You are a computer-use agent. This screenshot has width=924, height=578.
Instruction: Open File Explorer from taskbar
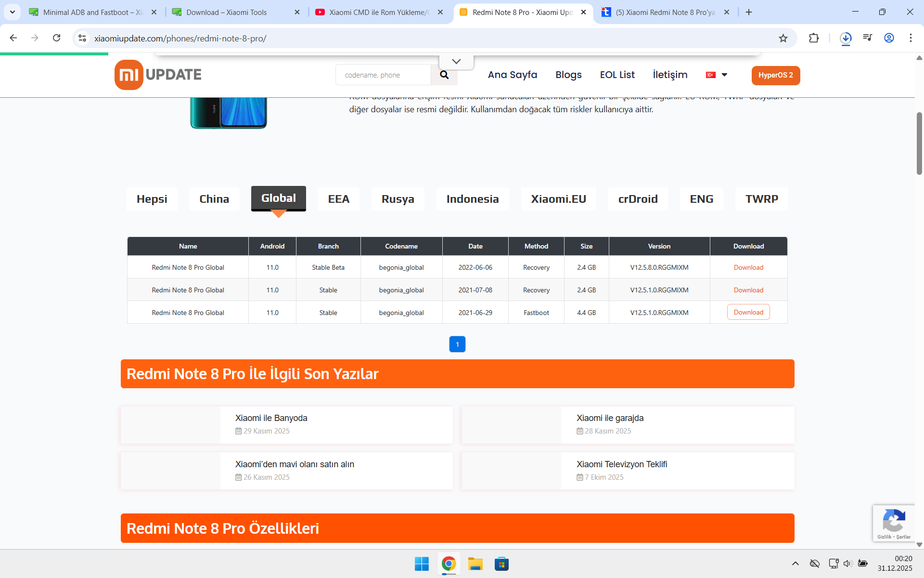pyautogui.click(x=475, y=564)
